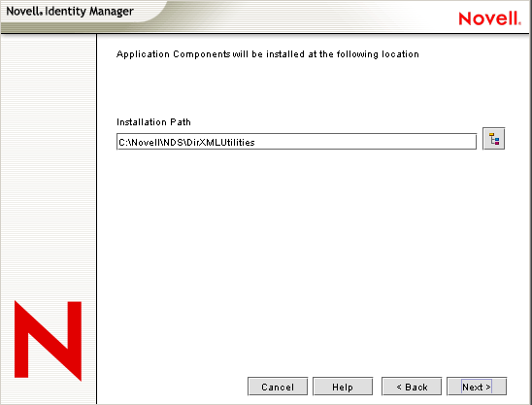This screenshot has height=405, width=532.
Task: Open the folder browse tree icon
Action: click(x=494, y=139)
